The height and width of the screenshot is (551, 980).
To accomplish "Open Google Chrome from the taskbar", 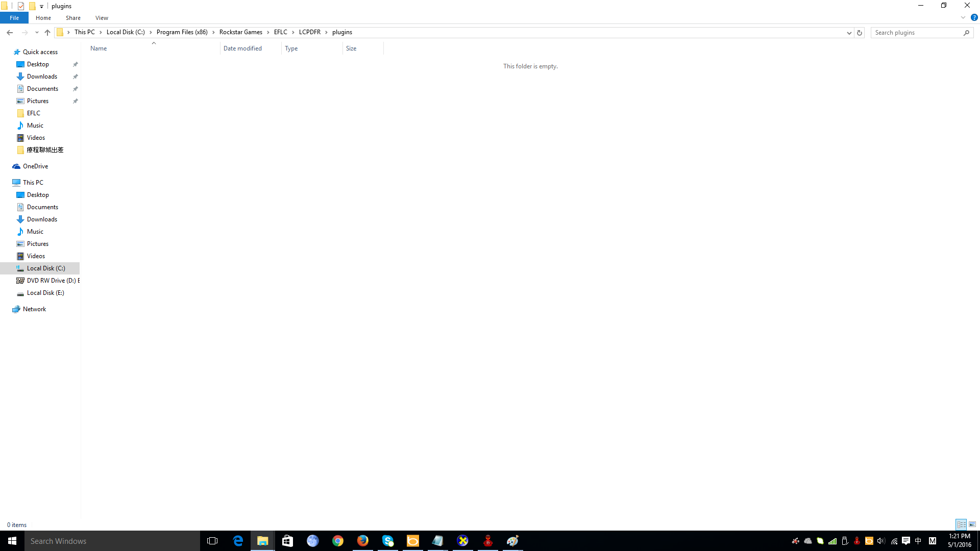I will (337, 541).
